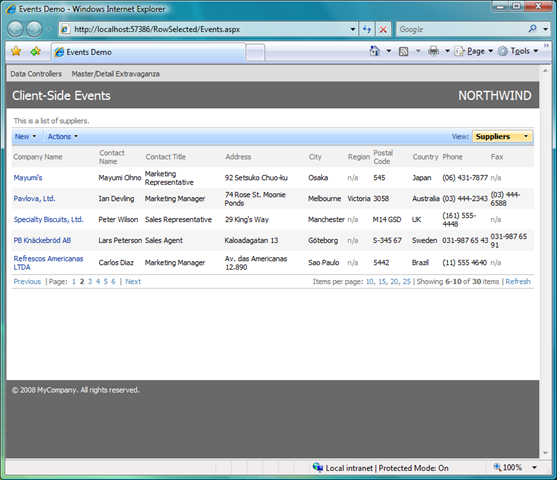Open the Pavlova, Ltd. supplier link
Image resolution: width=557 pixels, height=480 pixels.
[x=34, y=199]
